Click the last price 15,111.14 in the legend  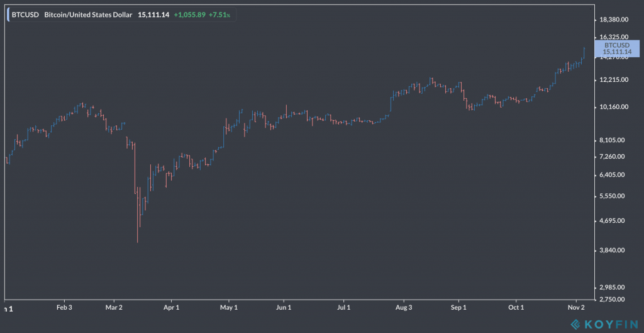point(153,15)
